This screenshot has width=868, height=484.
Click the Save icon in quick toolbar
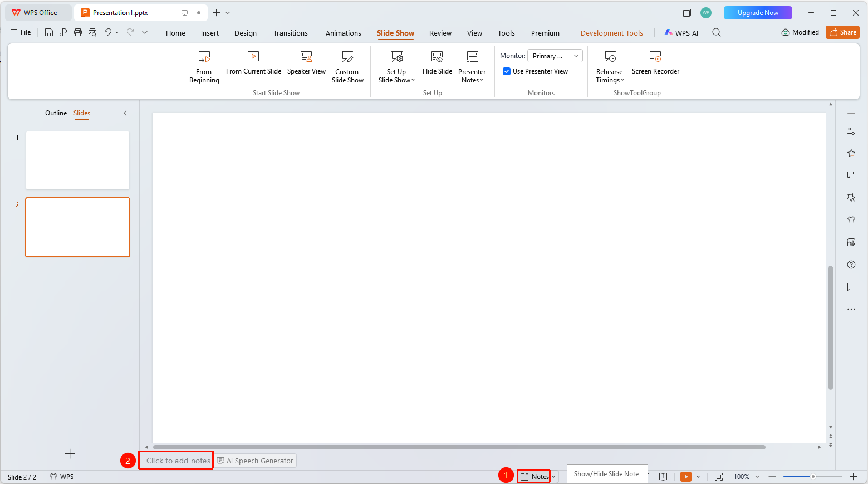tap(49, 32)
